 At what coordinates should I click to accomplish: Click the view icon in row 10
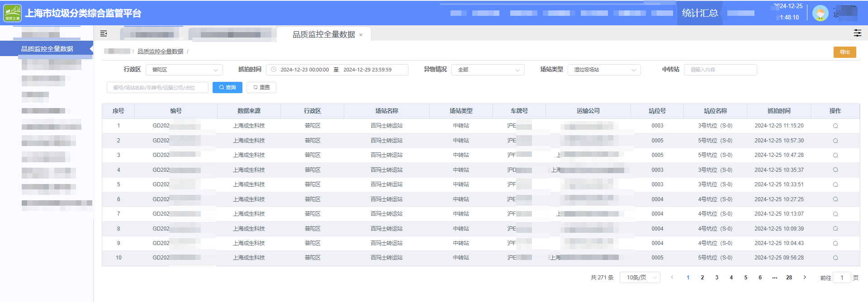point(835,258)
